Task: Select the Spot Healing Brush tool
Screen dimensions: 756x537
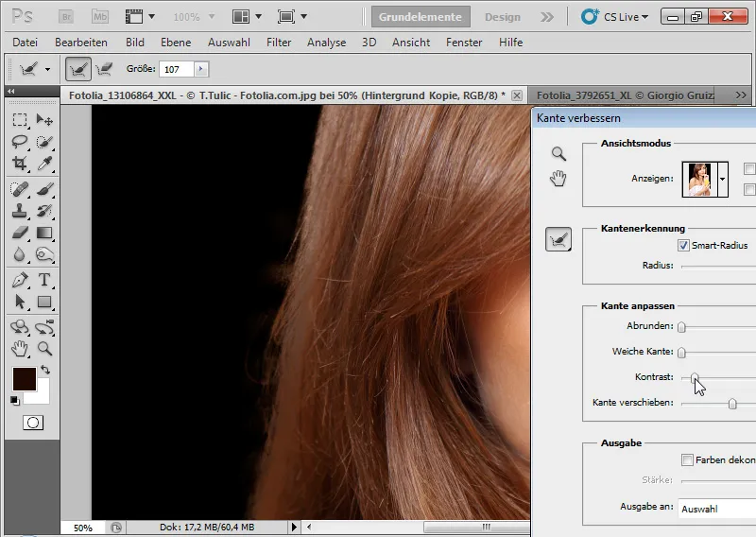Action: [x=20, y=189]
